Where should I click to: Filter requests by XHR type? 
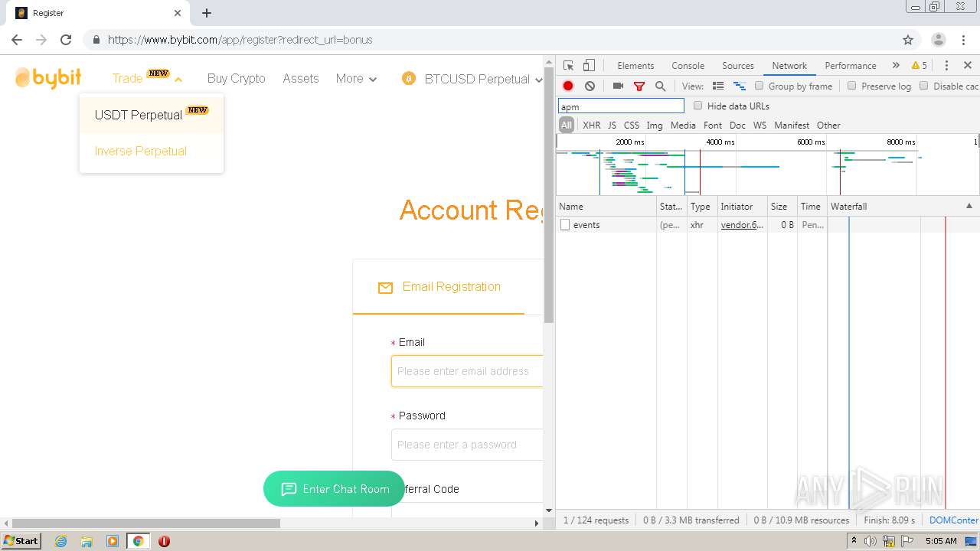point(592,125)
